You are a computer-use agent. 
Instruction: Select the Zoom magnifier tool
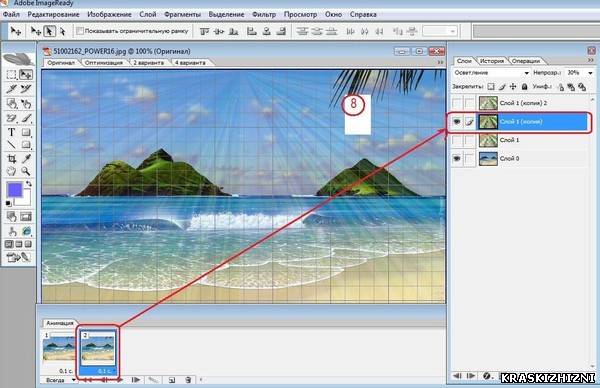tap(26, 171)
